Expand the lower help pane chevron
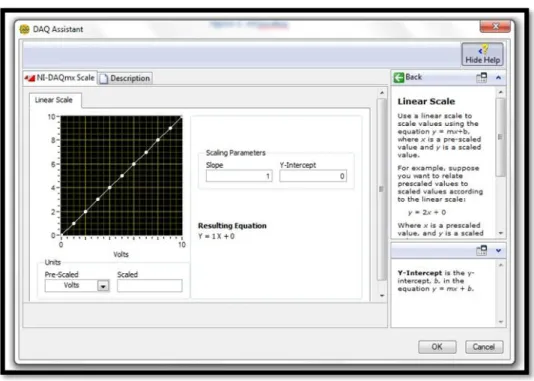534x381 pixels. (498, 251)
